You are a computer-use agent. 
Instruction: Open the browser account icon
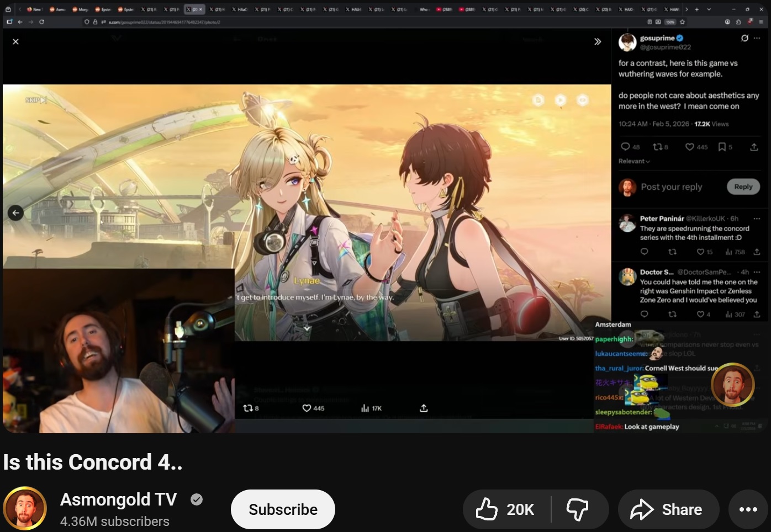pos(727,22)
